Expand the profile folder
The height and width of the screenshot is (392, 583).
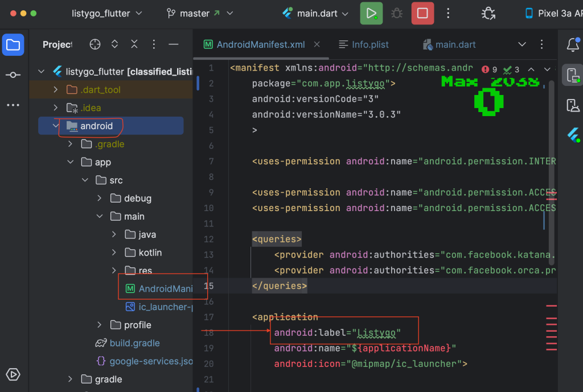99,325
